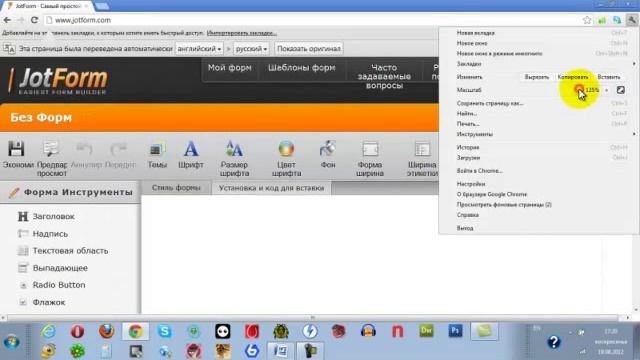Switch to Установка и код для вставки tab
This screenshot has width=640, height=360.
[271, 188]
